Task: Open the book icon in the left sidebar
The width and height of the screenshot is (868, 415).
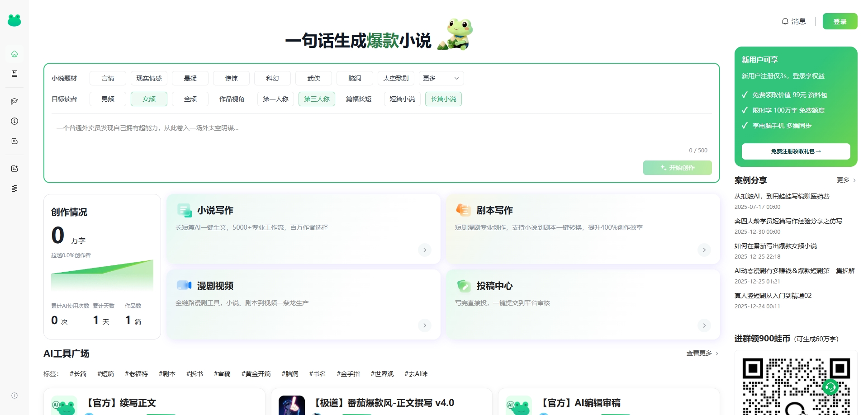Action: pos(14,74)
